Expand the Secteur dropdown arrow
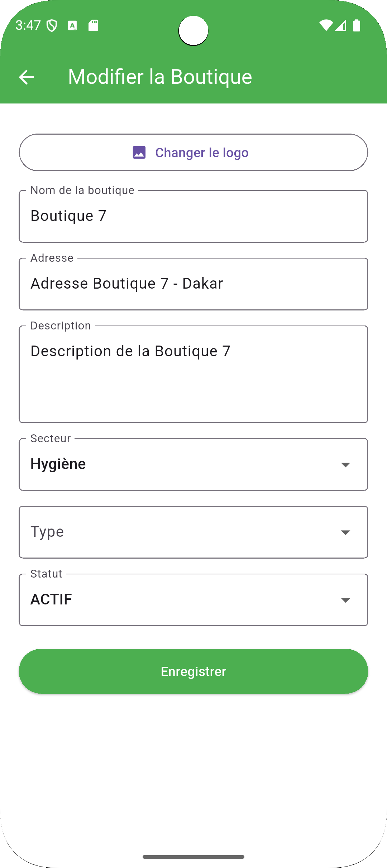387x868 pixels. (x=345, y=465)
